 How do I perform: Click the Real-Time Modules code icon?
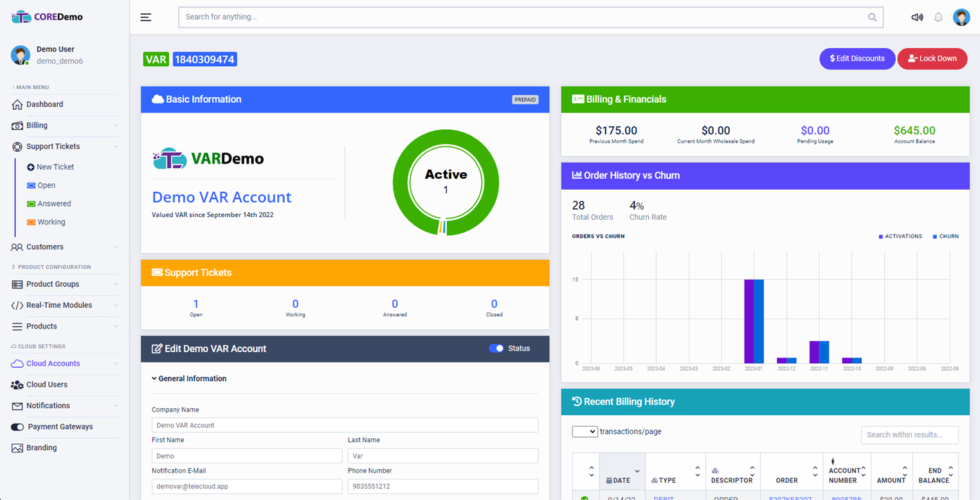17,305
